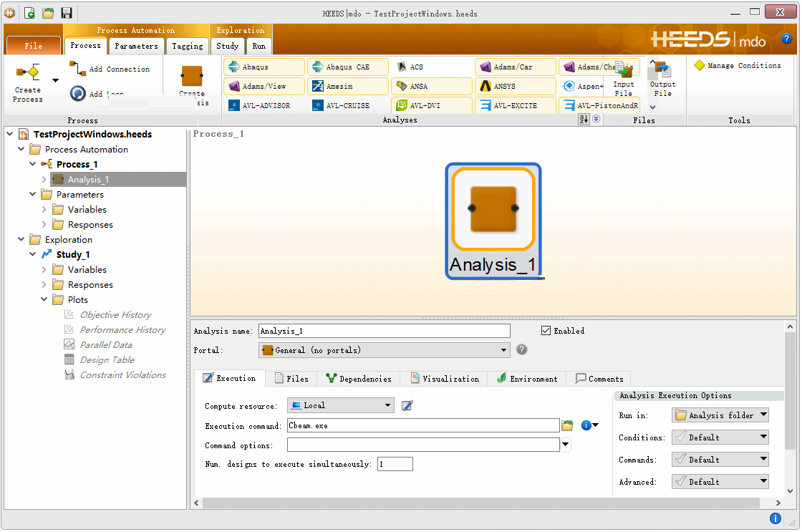Select the AVL-ADVISOR analysis portal

tap(264, 105)
